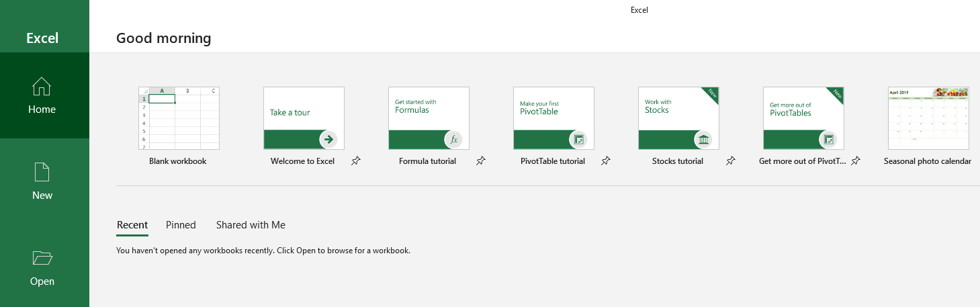This screenshot has height=307, width=980.
Task: Open the Seasonal photo calendar template
Action: pyautogui.click(x=928, y=118)
